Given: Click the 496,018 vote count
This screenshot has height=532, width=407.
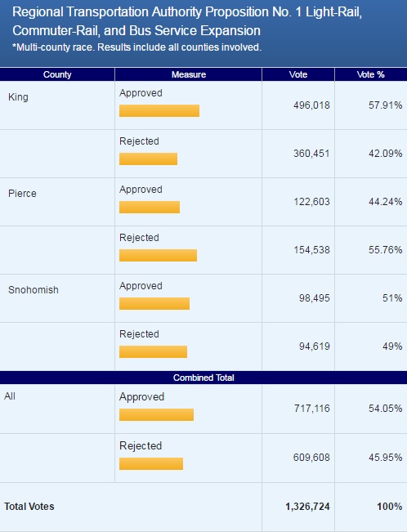Looking at the screenshot, I should 311,105.
